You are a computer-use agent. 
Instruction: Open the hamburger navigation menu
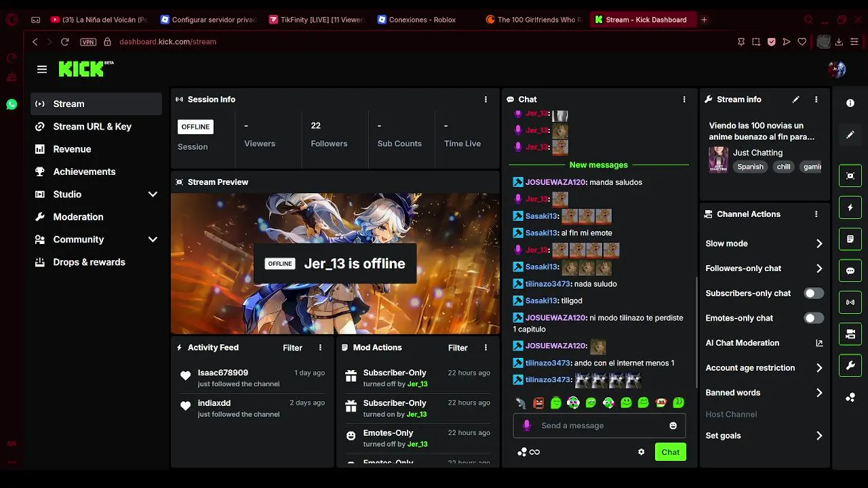click(x=42, y=69)
